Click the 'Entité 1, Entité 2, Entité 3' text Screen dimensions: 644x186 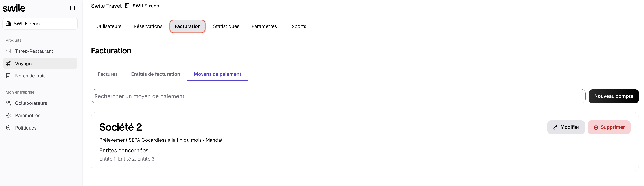click(127, 159)
